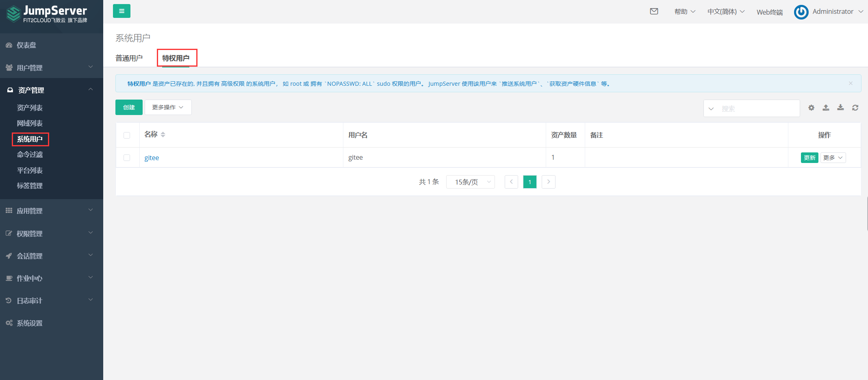Click the 备注 column header
Screen dimensions: 868x380
tap(597, 135)
